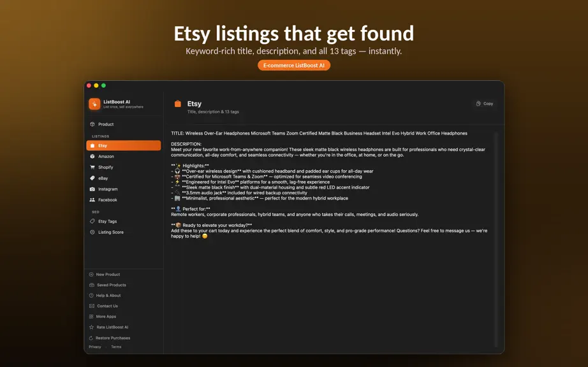The height and width of the screenshot is (367, 588).
Task: Click the eBay tag icon
Action: tap(92, 178)
